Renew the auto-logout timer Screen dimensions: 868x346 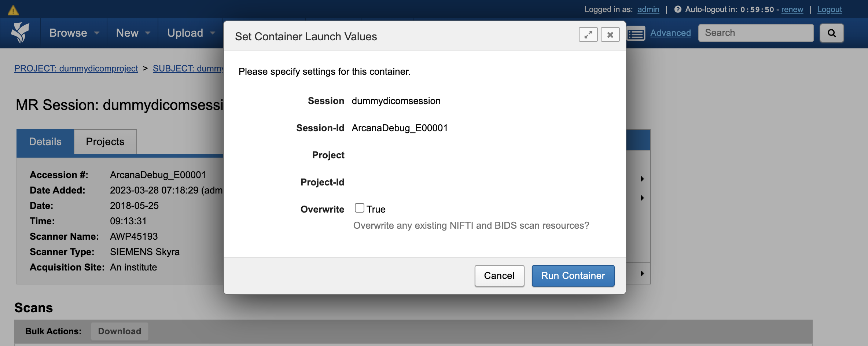[792, 10]
